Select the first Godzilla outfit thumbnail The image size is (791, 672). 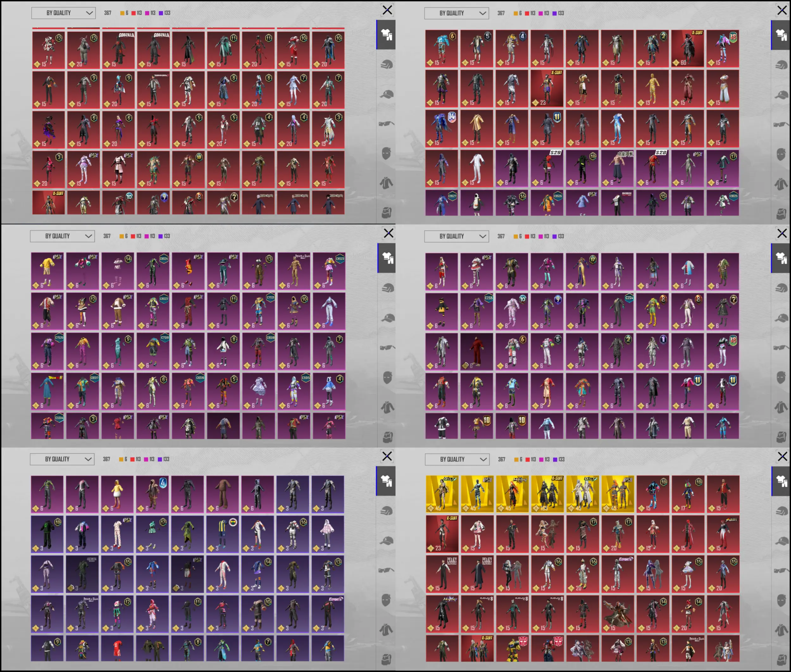(118, 50)
